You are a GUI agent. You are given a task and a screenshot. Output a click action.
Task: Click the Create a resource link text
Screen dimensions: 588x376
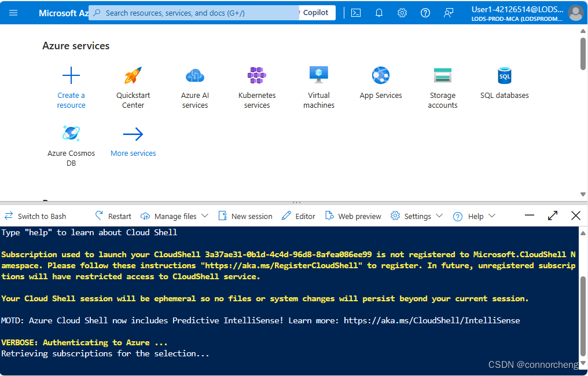tap(71, 100)
